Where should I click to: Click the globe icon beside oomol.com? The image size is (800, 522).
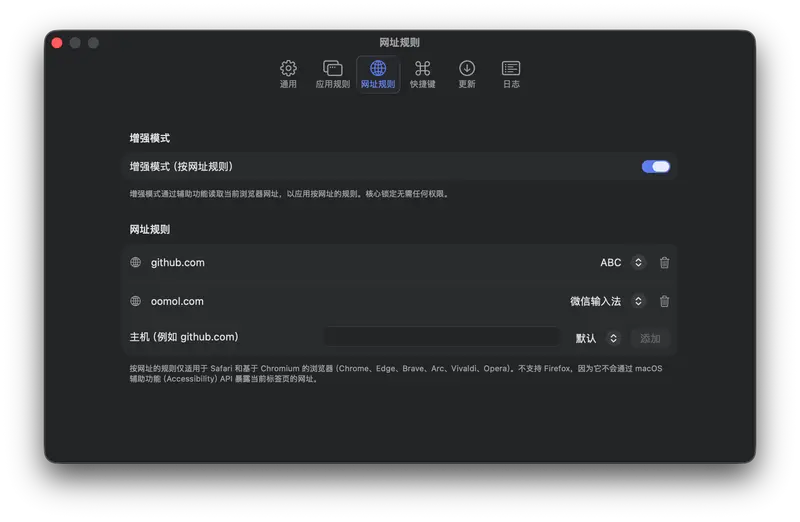pos(135,301)
